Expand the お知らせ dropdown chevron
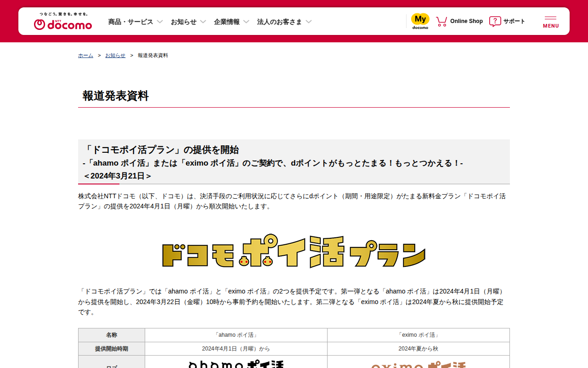 [203, 22]
